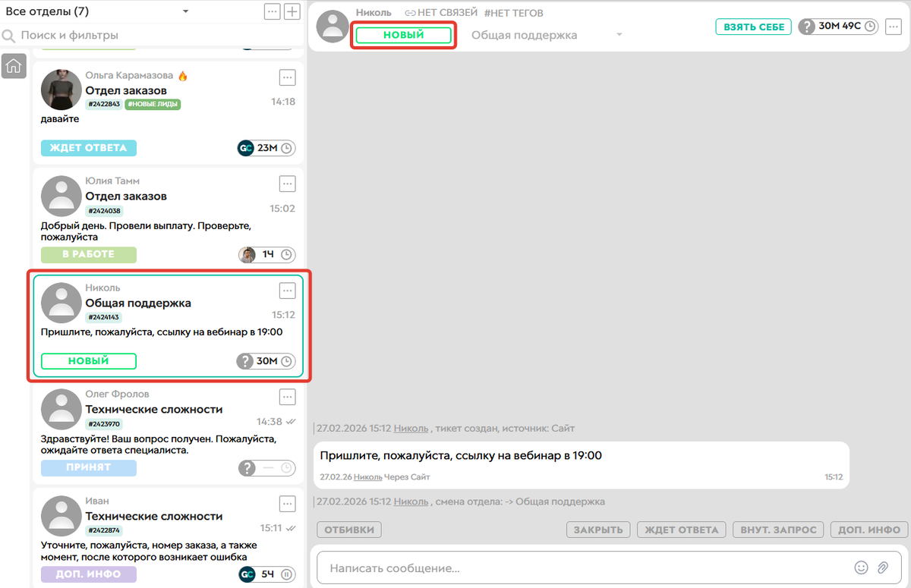Open the more menu on Иван's ticket

(287, 503)
